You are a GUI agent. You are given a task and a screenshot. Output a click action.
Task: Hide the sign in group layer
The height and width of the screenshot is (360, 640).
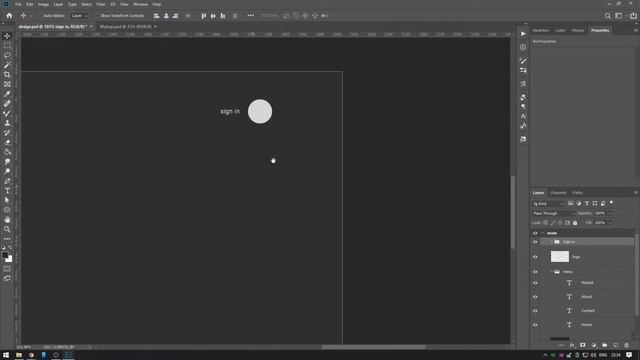[x=535, y=242]
